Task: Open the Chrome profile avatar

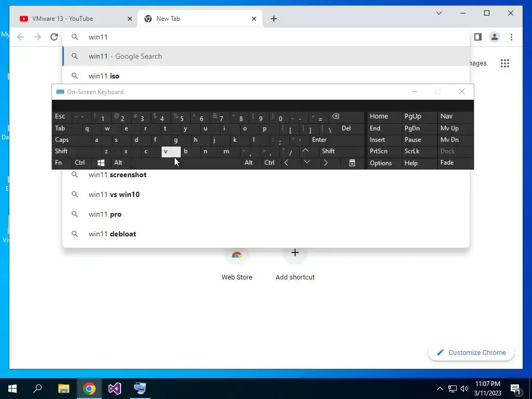Action: click(x=495, y=37)
